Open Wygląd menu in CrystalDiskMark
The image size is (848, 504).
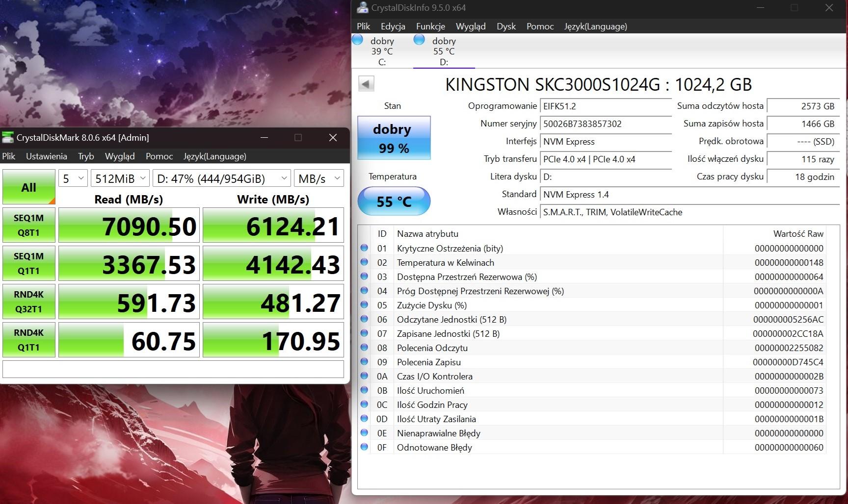[x=120, y=156]
